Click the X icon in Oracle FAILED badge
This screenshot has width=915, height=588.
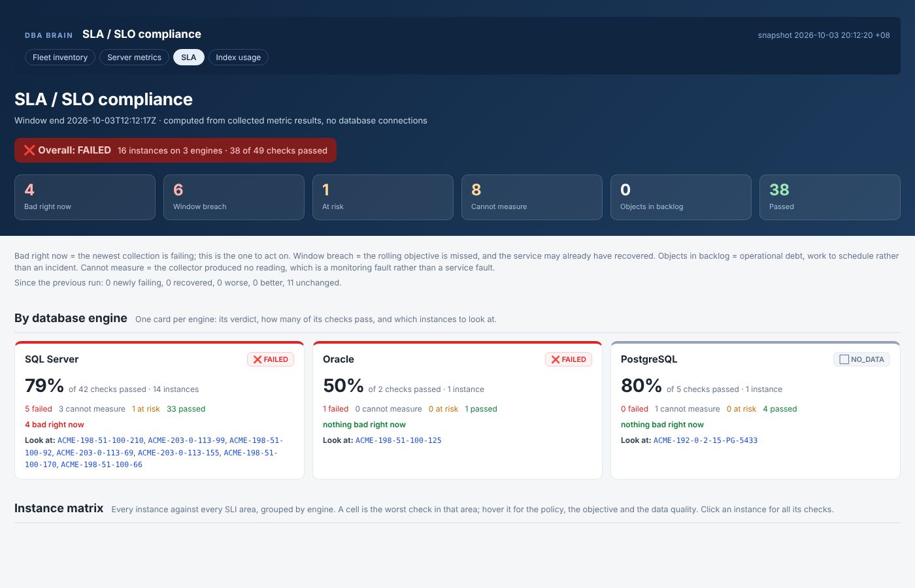(556, 359)
